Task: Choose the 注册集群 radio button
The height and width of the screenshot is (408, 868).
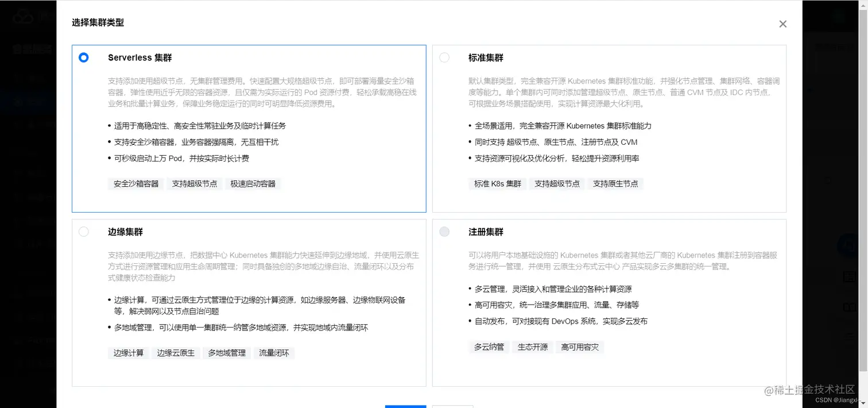Action: pyautogui.click(x=444, y=232)
